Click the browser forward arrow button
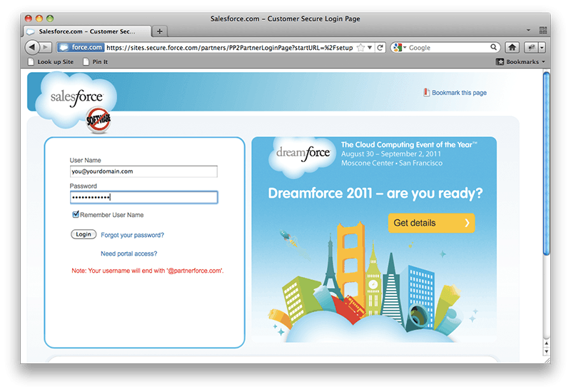571x392 pixels. 46,47
